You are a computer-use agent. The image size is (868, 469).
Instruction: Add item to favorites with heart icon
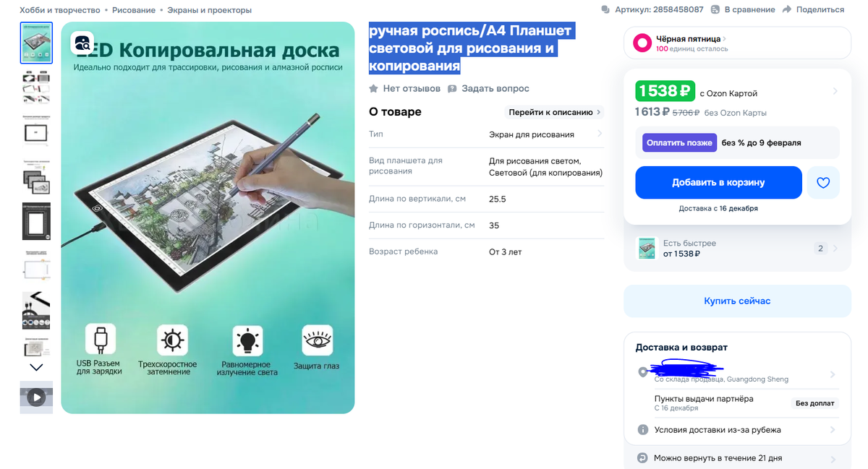pos(823,183)
